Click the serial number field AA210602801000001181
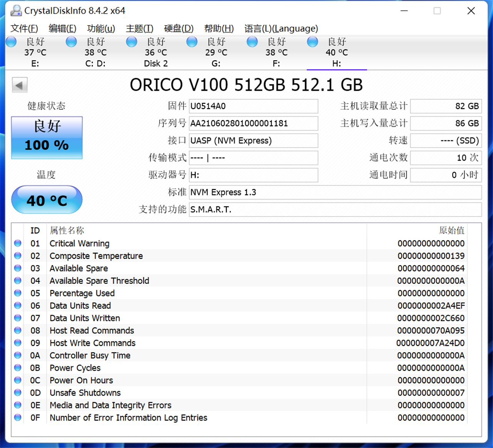 pyautogui.click(x=253, y=123)
